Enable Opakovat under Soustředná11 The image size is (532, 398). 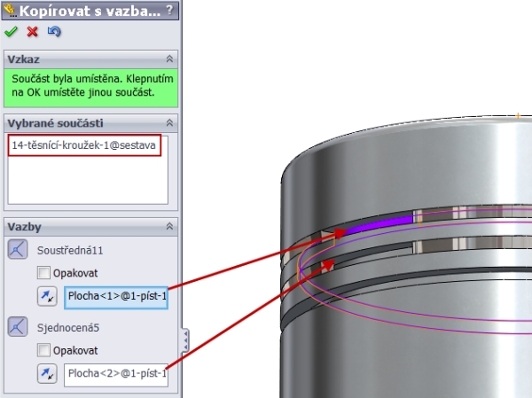[x=43, y=273]
